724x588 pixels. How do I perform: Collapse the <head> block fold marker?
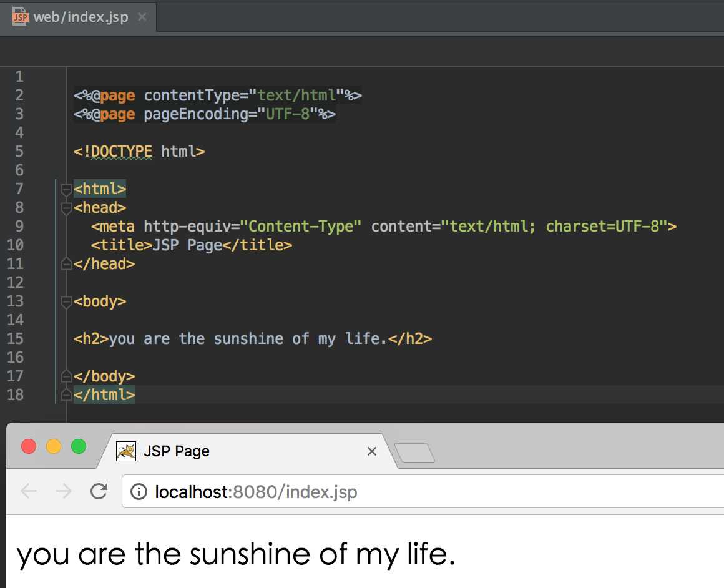coord(66,207)
